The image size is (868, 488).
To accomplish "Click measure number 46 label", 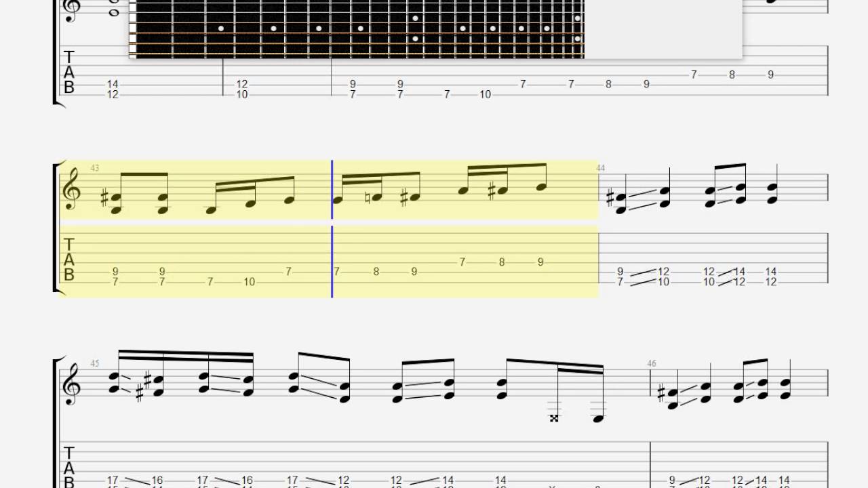I will point(652,363).
